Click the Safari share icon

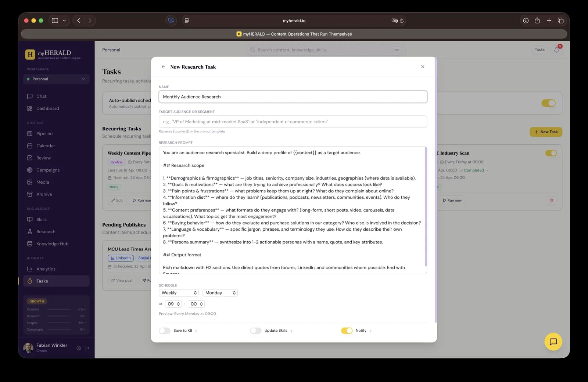click(537, 21)
